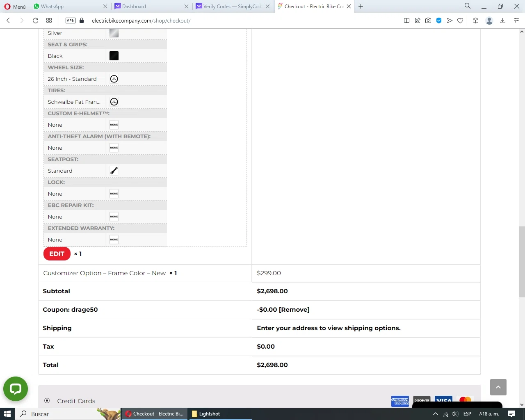Open the live chat bubble
Image resolution: width=525 pixels, height=420 pixels.
(x=16, y=389)
